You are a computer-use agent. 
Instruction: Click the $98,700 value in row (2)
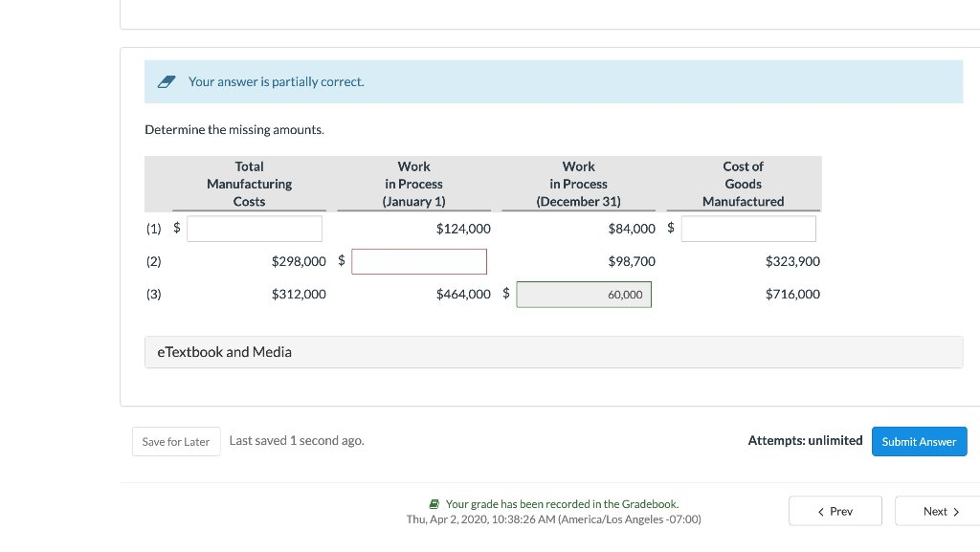(x=632, y=261)
